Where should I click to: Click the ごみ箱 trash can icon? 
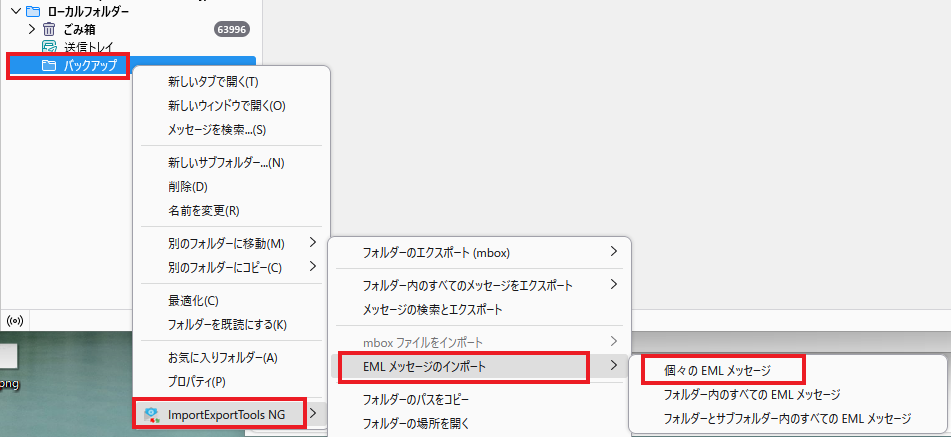point(49,28)
